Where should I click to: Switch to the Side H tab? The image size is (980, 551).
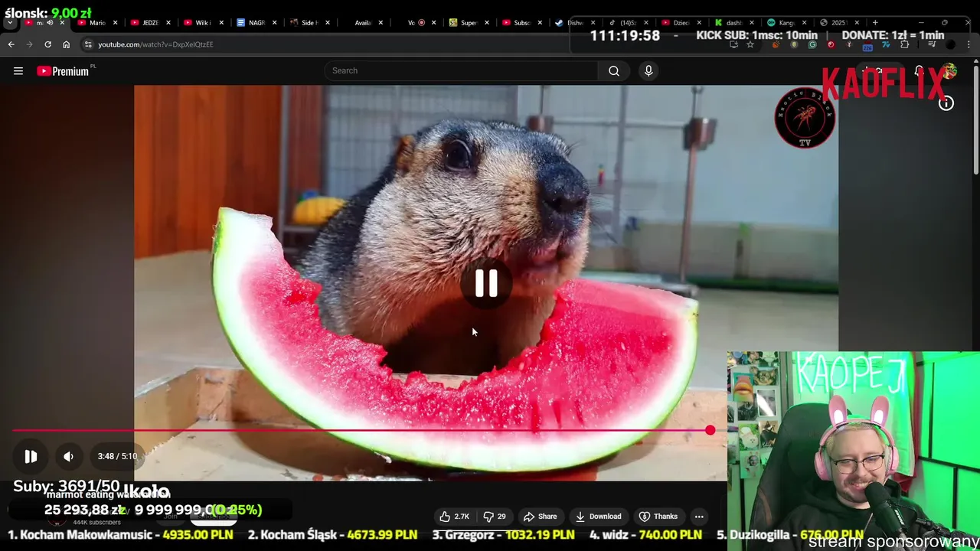[x=309, y=22]
